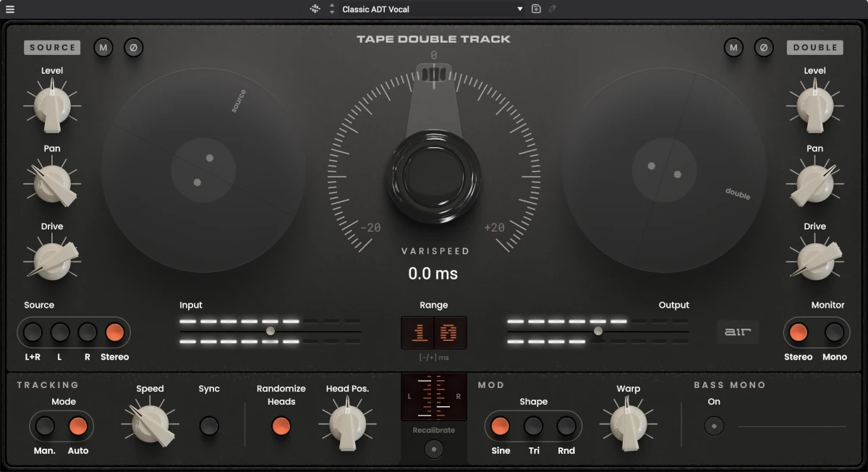Select the SOURCE section label
The width and height of the screenshot is (868, 472).
point(51,47)
